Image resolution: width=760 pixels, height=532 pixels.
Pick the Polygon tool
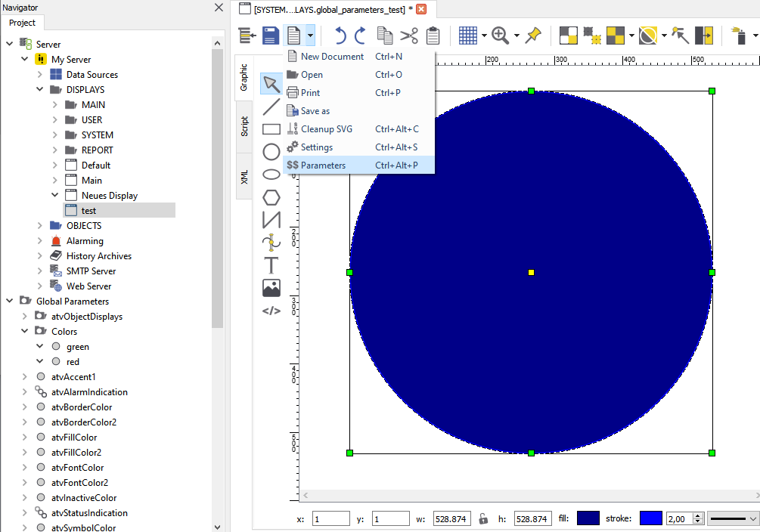point(271,196)
